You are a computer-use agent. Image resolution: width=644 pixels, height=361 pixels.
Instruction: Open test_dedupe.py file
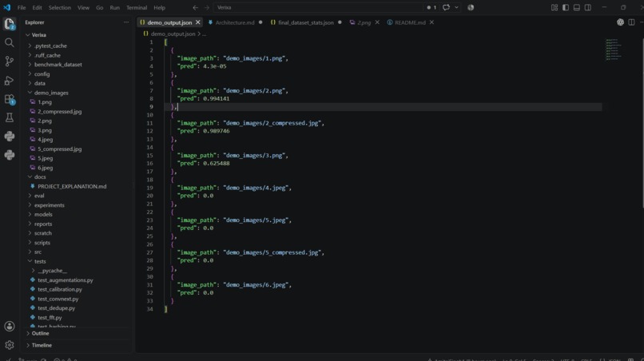click(56, 308)
